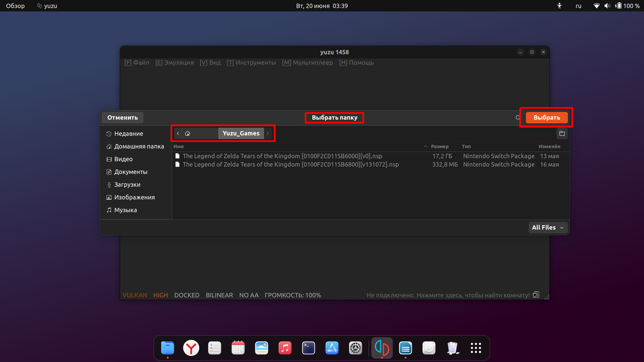The image size is (644, 362).
Task: Open the text editor app in the dock
Action: tap(405, 348)
